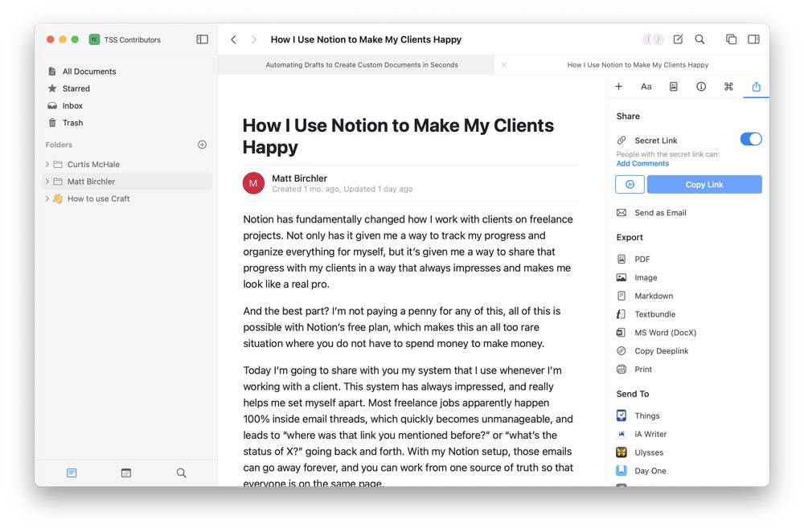Open All Documents in the sidebar

(82, 72)
